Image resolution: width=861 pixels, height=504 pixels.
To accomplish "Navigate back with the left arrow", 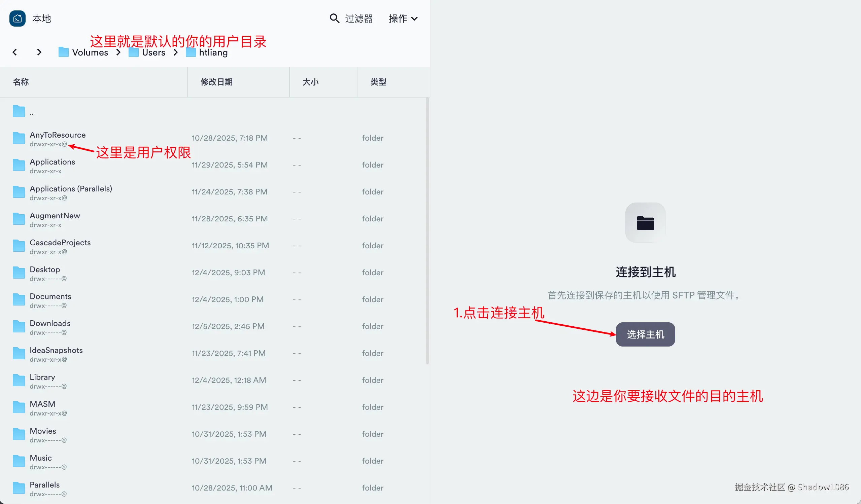I will [x=15, y=52].
